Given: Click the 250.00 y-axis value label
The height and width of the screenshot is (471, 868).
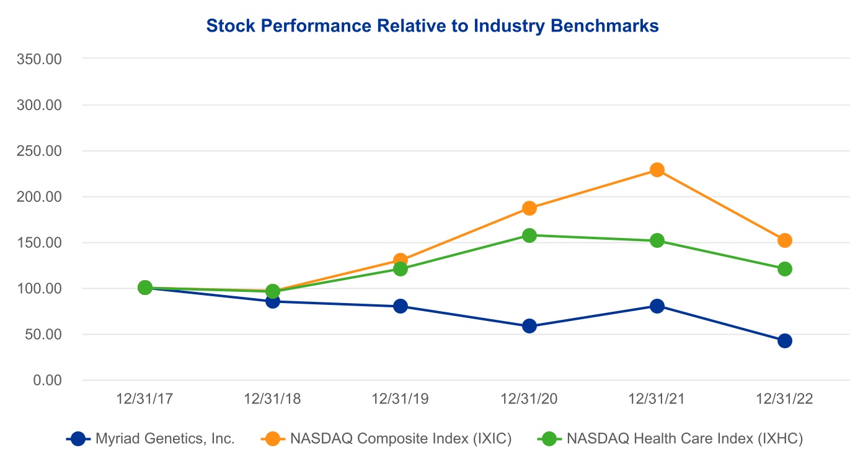Looking at the screenshot, I should point(40,151).
